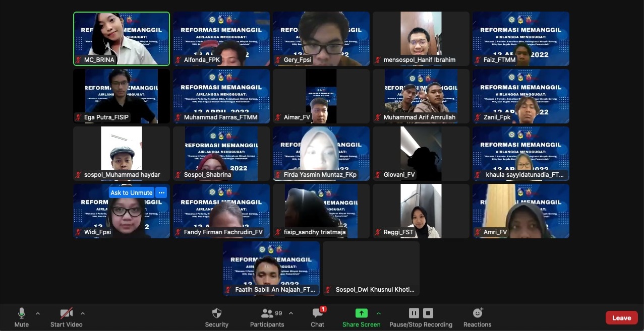This screenshot has height=331, width=644.
Task: Select mensospol_Hanif Ibrahim video tile
Action: pos(421,35)
